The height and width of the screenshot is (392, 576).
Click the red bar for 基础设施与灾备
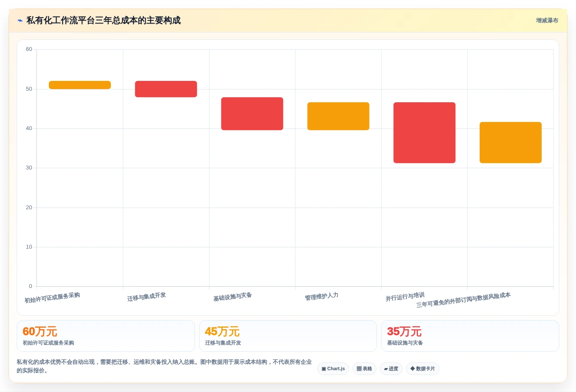tap(252, 114)
